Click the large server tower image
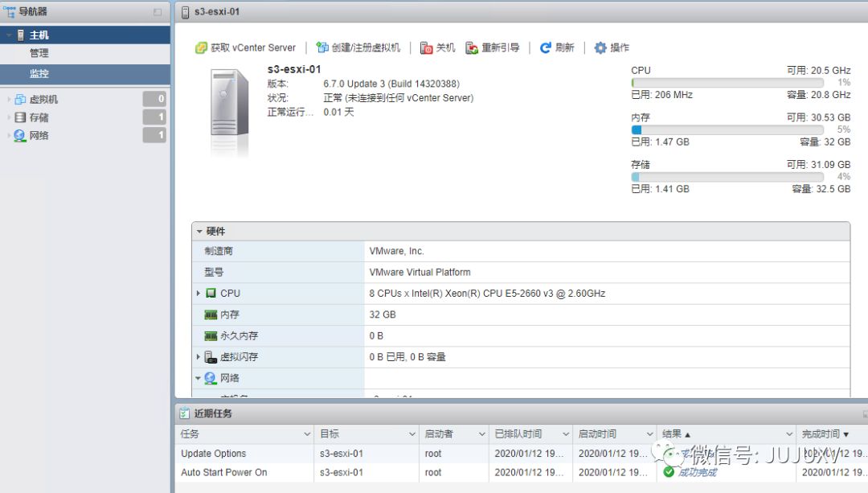 pos(230,103)
